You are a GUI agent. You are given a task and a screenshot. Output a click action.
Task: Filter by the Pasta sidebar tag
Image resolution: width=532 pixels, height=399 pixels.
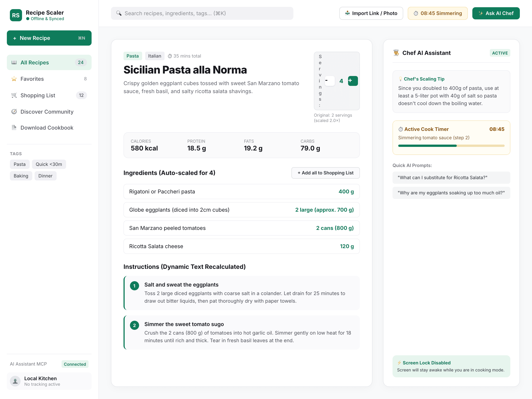20,164
